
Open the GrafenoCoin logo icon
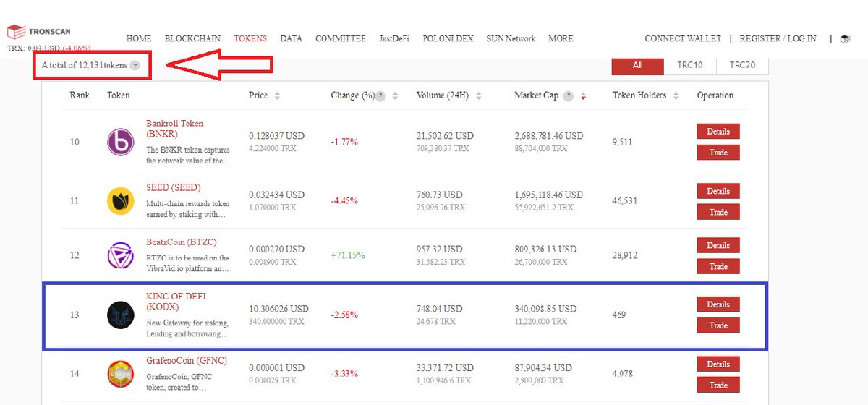pos(120,374)
